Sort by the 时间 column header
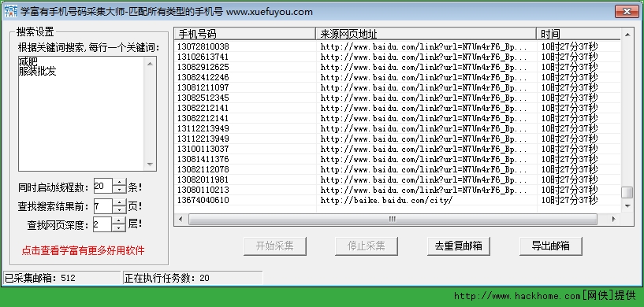The width and height of the screenshot is (644, 307). (579, 34)
